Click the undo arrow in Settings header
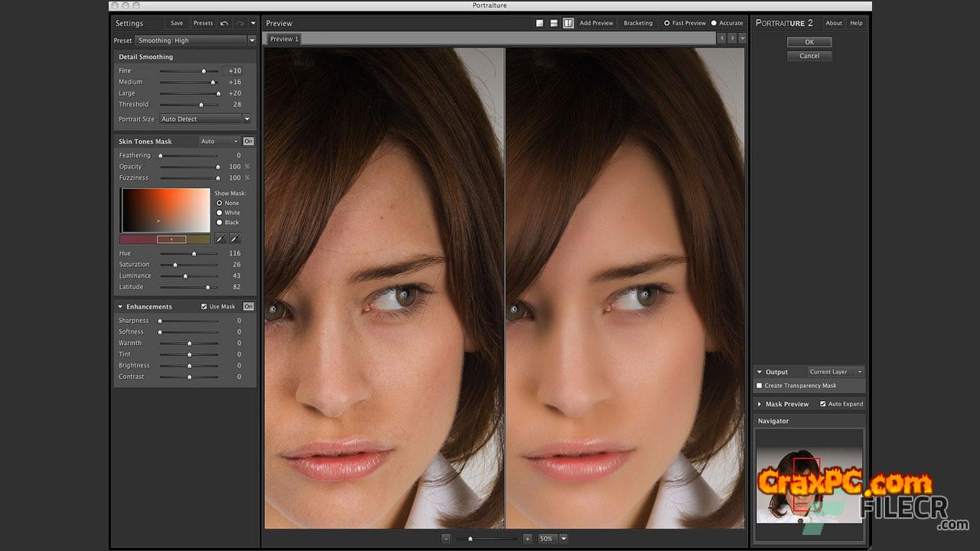 pyautogui.click(x=224, y=23)
